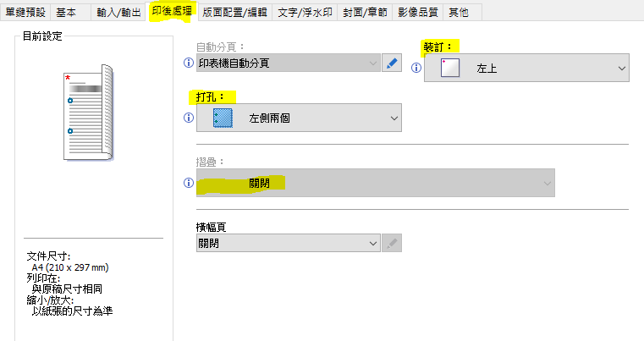This screenshot has height=341, width=644.
Task: Open the 裝訂 dropdown showing 左上
Action: [526, 68]
